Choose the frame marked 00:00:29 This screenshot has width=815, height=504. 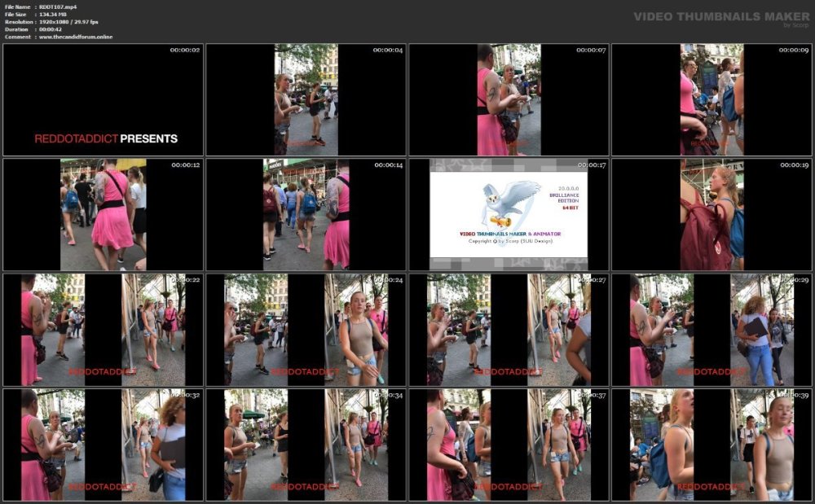pyautogui.click(x=712, y=330)
